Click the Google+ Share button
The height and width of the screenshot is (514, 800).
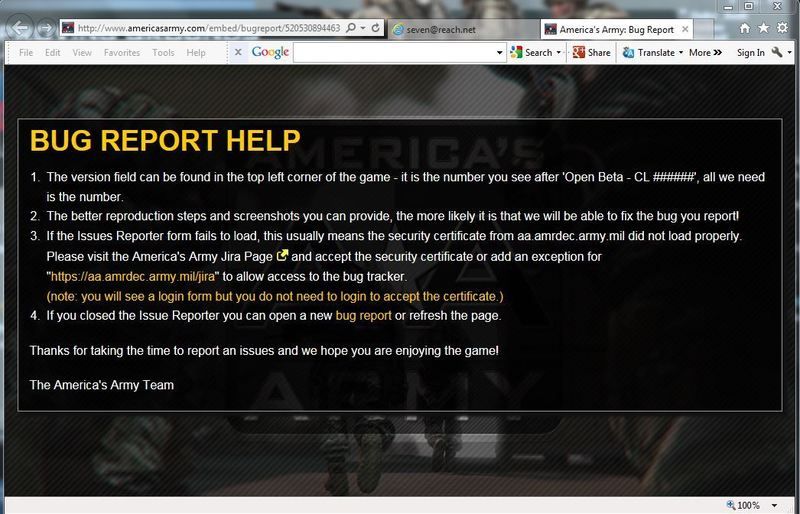coord(592,53)
